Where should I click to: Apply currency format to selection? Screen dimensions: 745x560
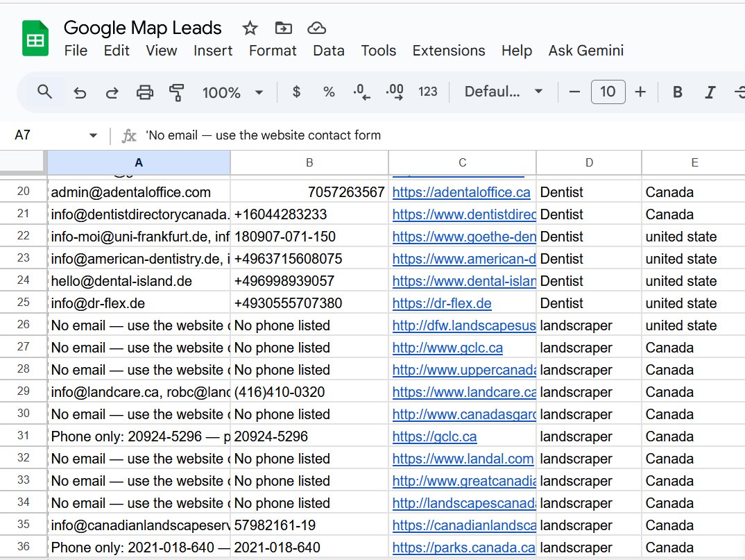pos(296,91)
